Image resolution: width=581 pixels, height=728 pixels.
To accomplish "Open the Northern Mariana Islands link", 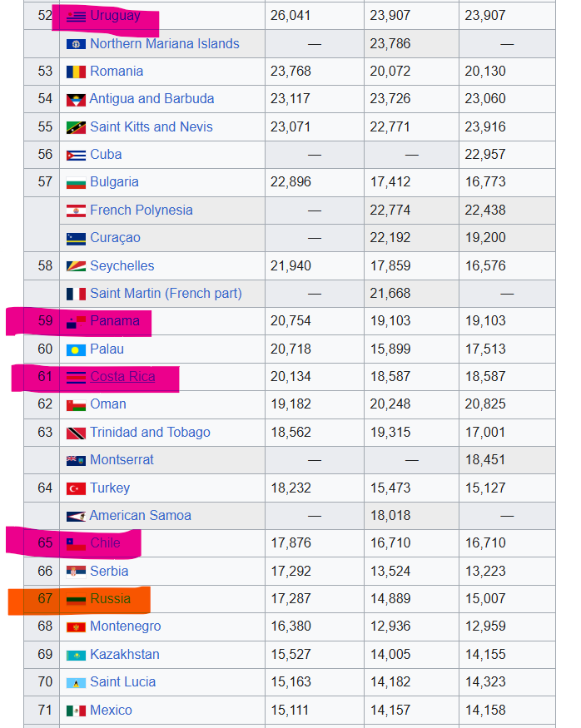I will pos(165,43).
